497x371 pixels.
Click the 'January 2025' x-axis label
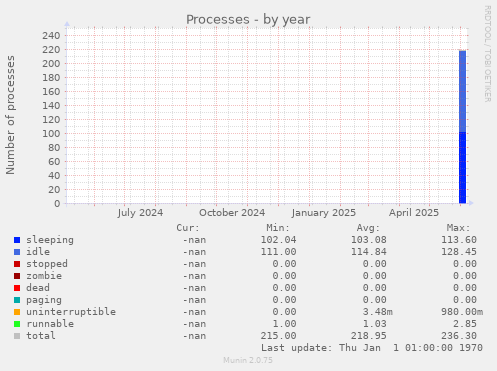pos(324,213)
